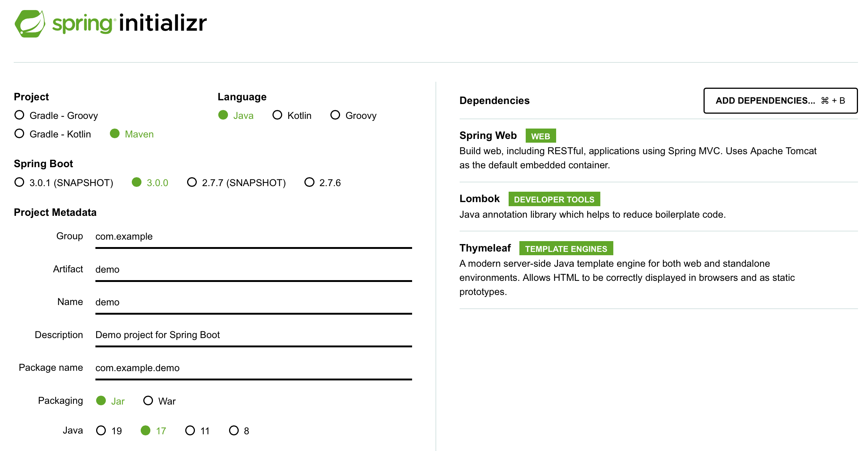
Task: Click the Description text field
Action: pyautogui.click(x=253, y=335)
